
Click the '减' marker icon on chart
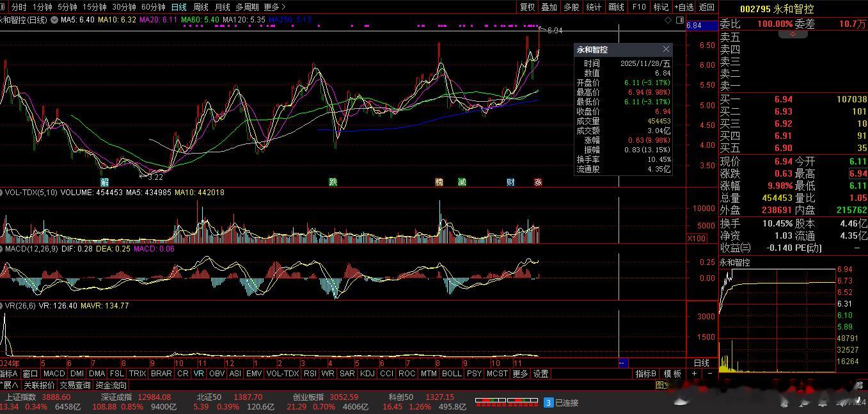coord(462,182)
